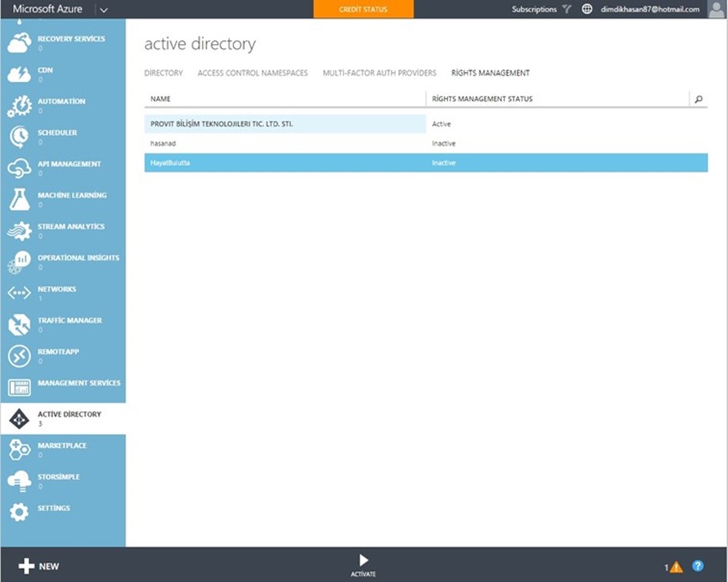This screenshot has height=582, width=728.
Task: Sort by Rights Management Status column header
Action: pyautogui.click(x=482, y=99)
